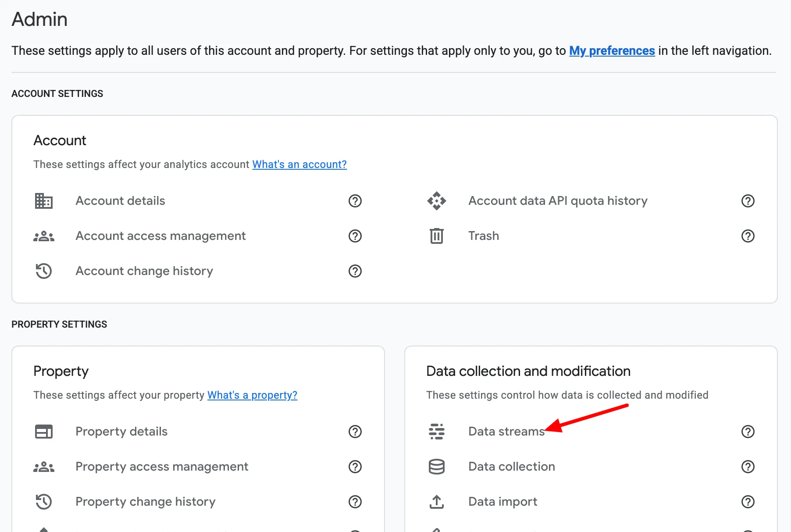View Property change history
The image size is (791, 532).
click(146, 502)
